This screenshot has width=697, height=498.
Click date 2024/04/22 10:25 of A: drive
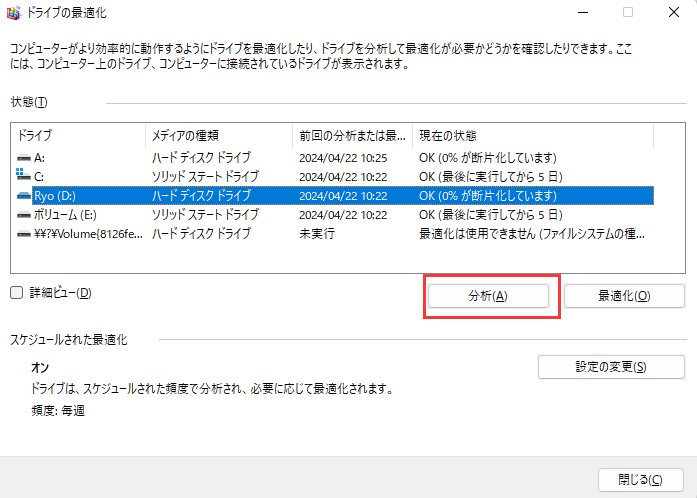(x=343, y=158)
